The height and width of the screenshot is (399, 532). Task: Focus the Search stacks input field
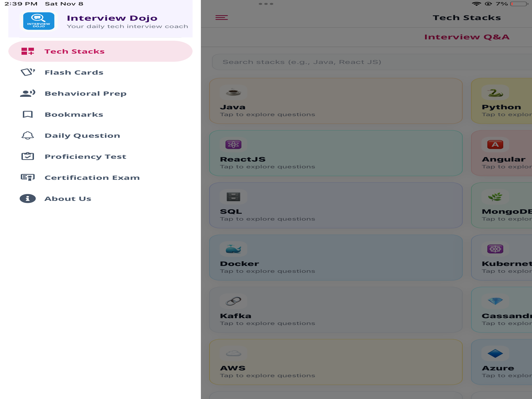[372, 62]
